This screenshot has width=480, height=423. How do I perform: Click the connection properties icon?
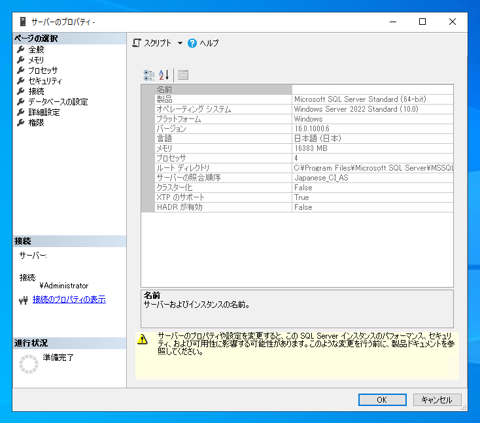(23, 301)
